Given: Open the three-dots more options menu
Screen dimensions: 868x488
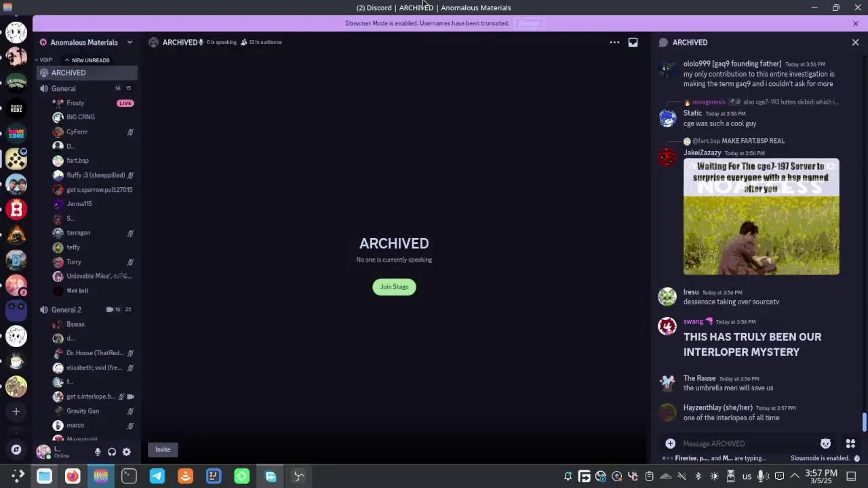Looking at the screenshot, I should pyautogui.click(x=614, y=42).
